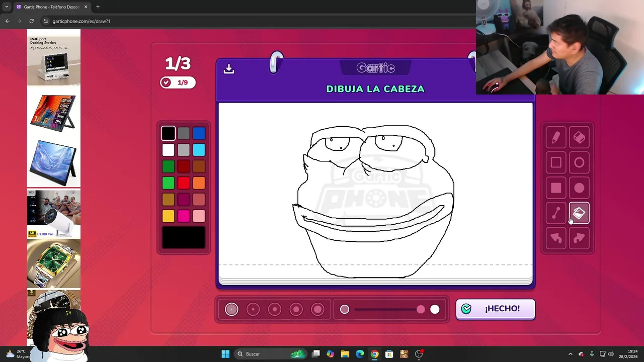Open a new browser tab
The image size is (644, 362).
[x=98, y=7]
